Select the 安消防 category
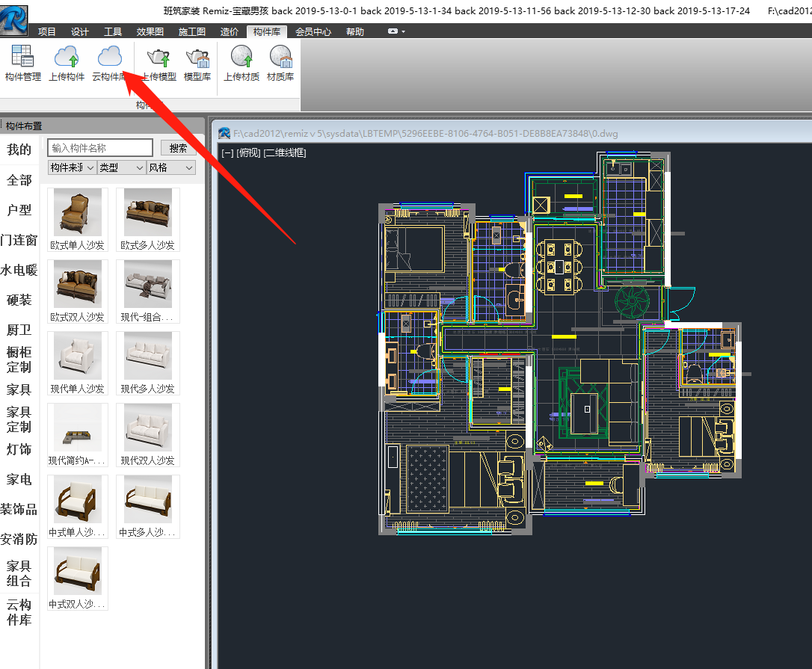Viewport: 812px width, 669px height. click(19, 540)
